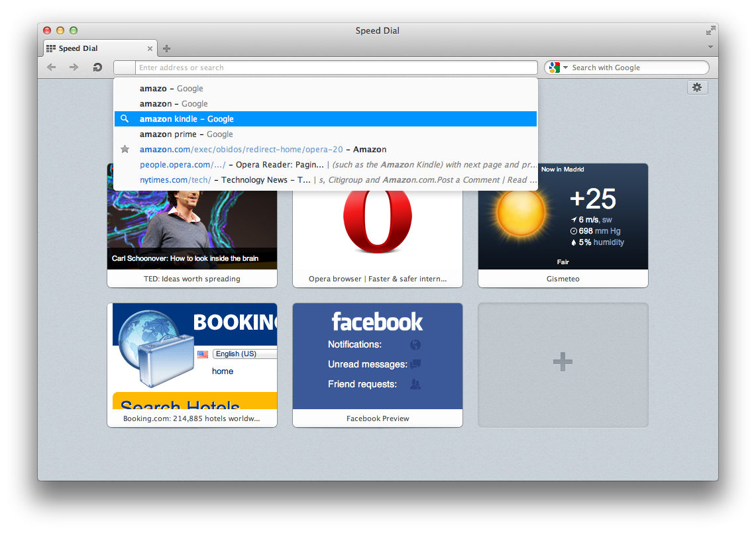756x533 pixels.
Task: Click the home link on Booking dial
Action: 223,371
